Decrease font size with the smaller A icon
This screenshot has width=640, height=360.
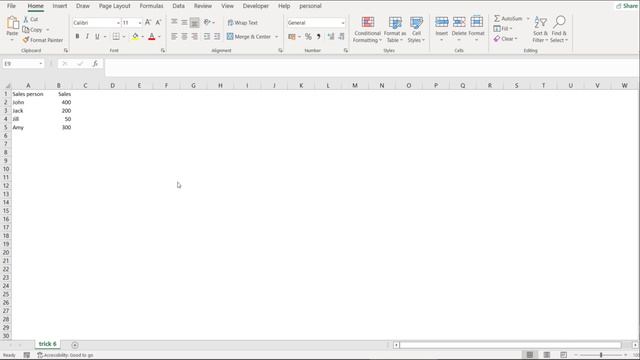tap(158, 23)
